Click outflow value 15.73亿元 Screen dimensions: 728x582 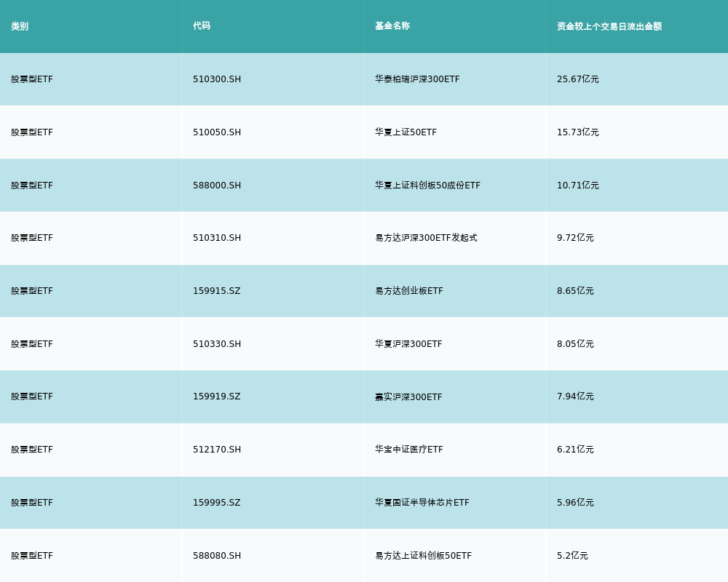coord(577,132)
